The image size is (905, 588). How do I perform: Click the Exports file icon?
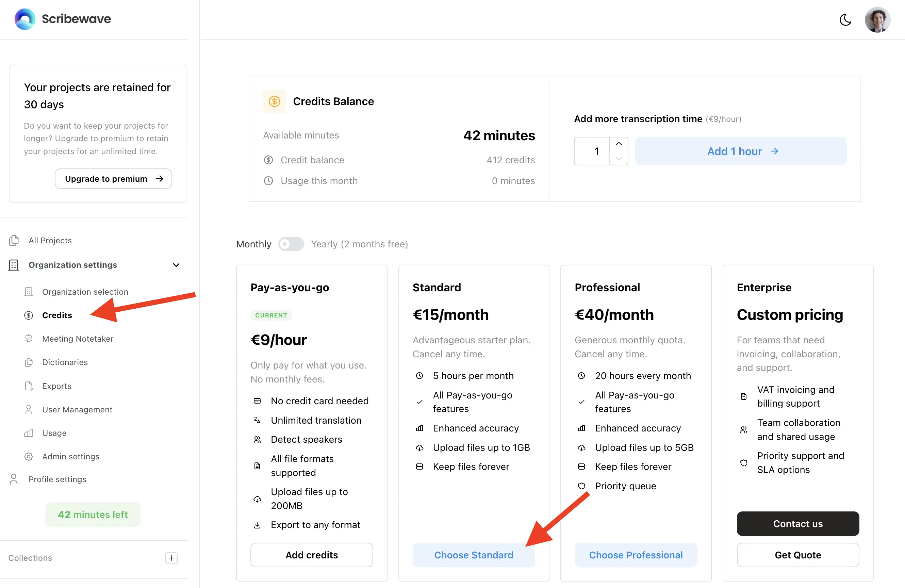[x=29, y=386]
